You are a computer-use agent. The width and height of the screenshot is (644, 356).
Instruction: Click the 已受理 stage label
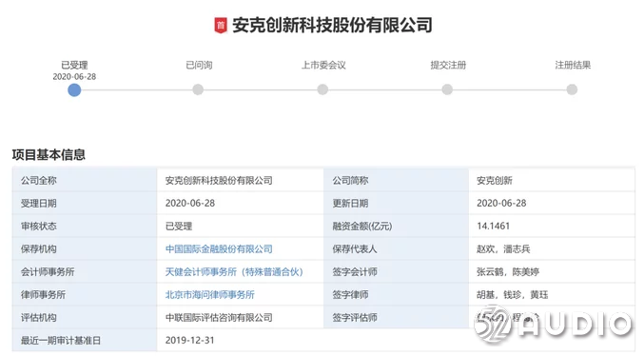[x=74, y=66]
